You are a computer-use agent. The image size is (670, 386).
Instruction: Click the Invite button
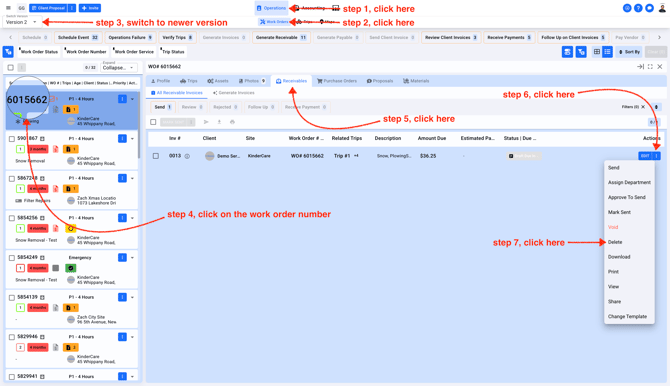click(x=90, y=8)
